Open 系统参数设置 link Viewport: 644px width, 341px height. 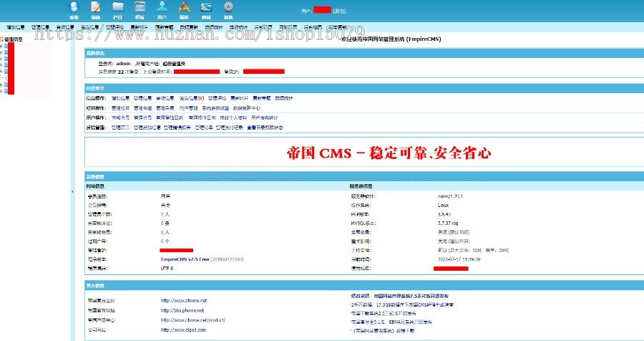215,108
